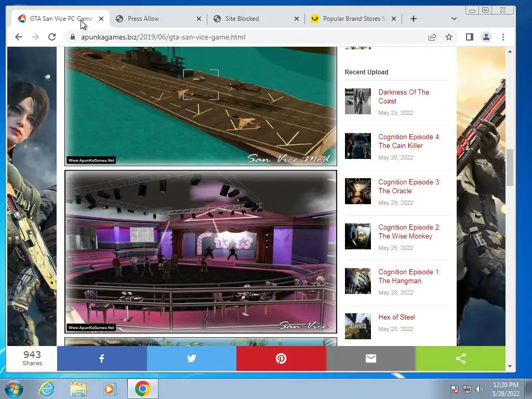Image resolution: width=532 pixels, height=399 pixels.
Task: Open a new browser tab
Action: click(413, 19)
